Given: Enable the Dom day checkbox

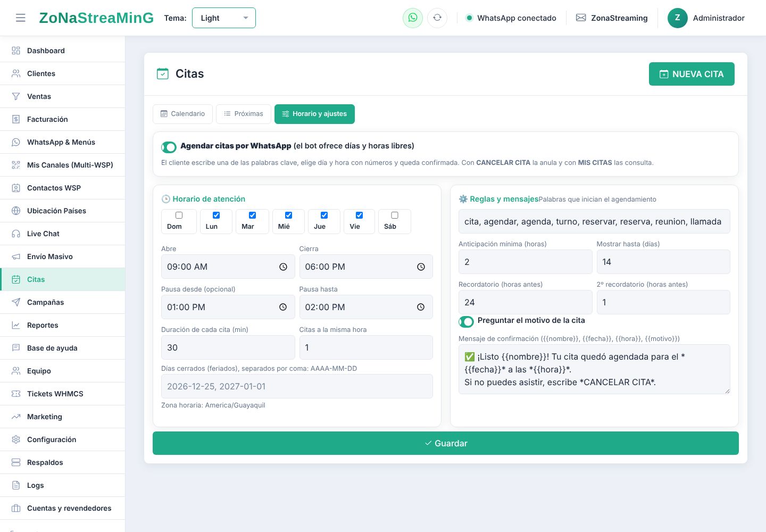Looking at the screenshot, I should pos(179,215).
